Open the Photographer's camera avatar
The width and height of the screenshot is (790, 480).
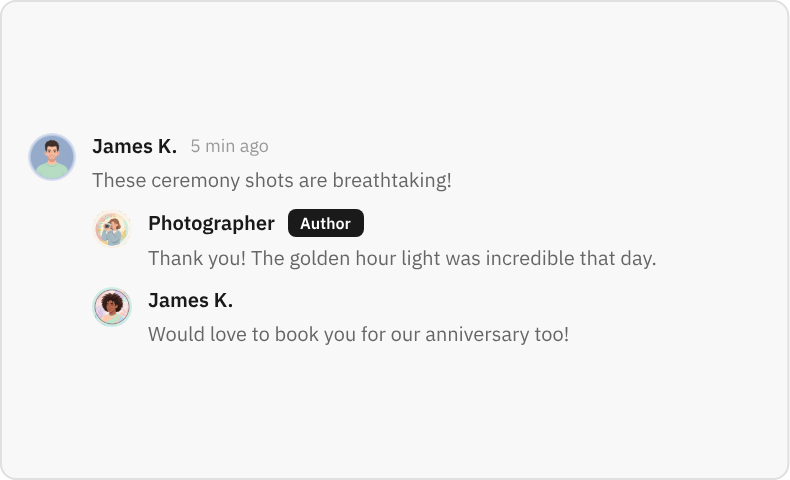click(112, 230)
